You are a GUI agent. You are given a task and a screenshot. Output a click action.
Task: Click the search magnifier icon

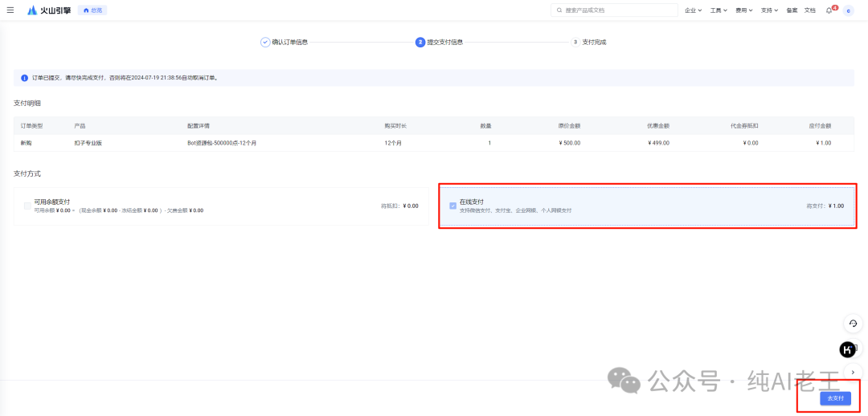click(x=559, y=10)
